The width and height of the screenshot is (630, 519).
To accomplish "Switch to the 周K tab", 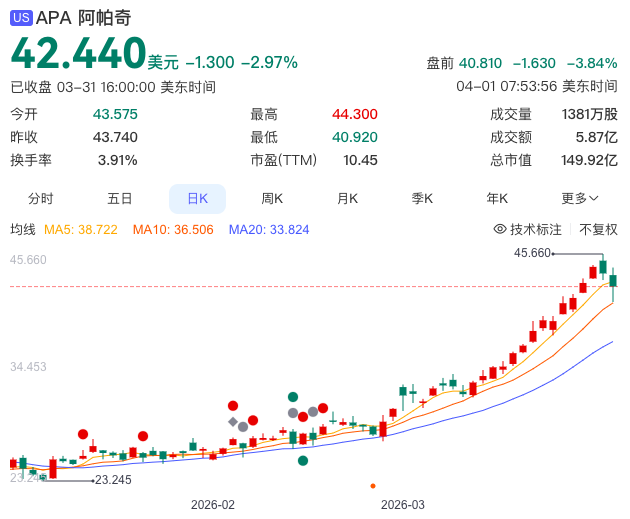I will (272, 198).
